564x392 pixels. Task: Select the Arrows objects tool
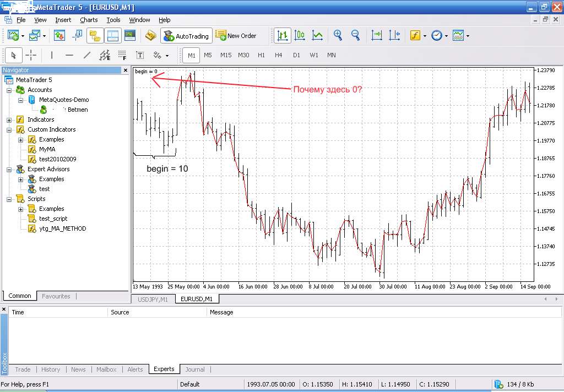(x=157, y=56)
